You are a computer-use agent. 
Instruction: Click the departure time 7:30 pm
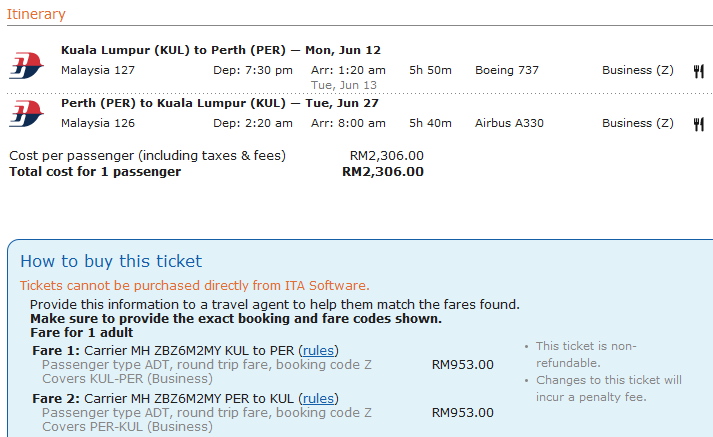(253, 70)
